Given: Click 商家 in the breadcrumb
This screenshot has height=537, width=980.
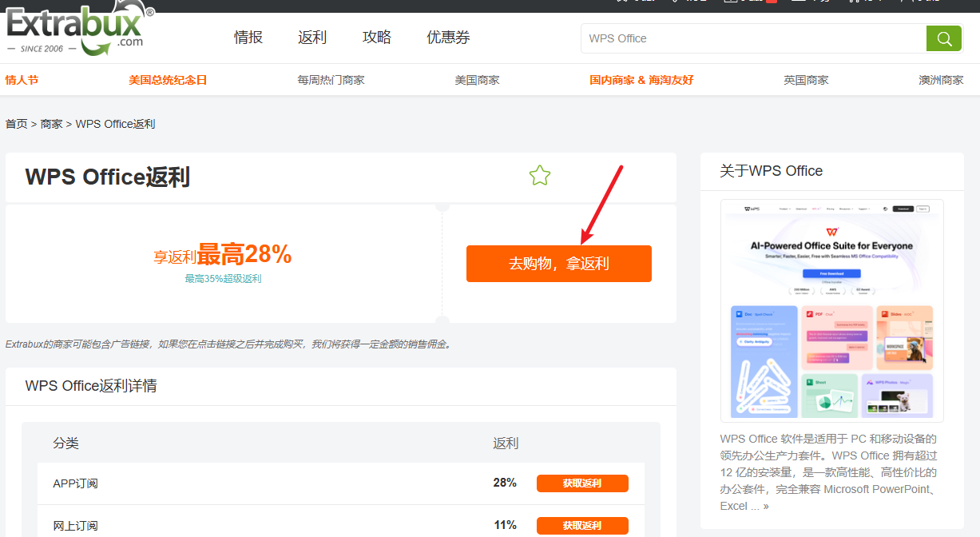Looking at the screenshot, I should [x=52, y=124].
